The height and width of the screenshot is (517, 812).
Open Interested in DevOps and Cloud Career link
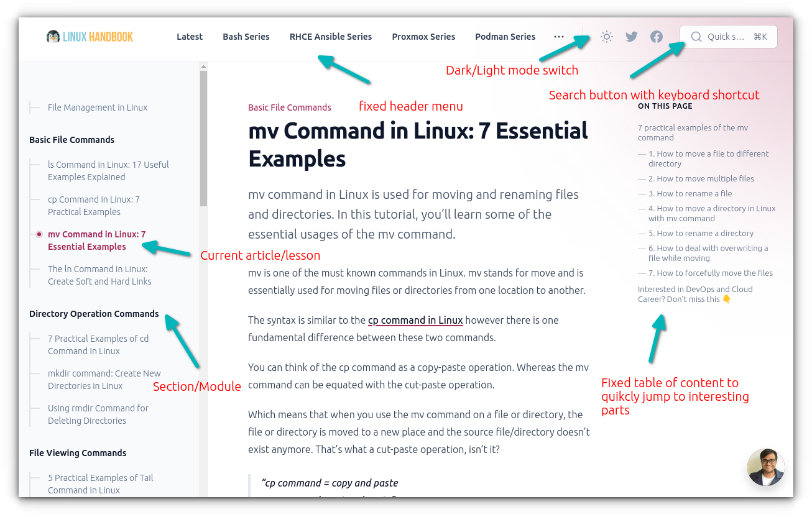[x=695, y=294]
